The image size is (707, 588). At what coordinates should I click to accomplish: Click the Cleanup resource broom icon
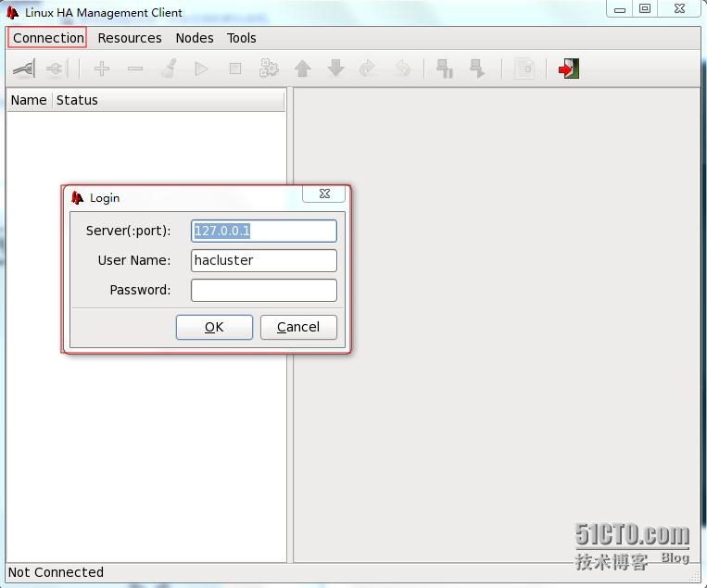point(169,69)
